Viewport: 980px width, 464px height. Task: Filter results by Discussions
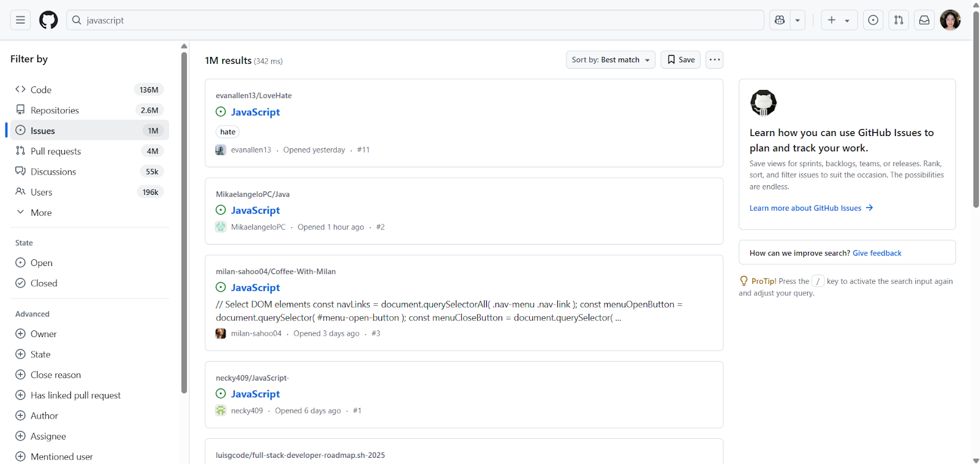(x=89, y=172)
